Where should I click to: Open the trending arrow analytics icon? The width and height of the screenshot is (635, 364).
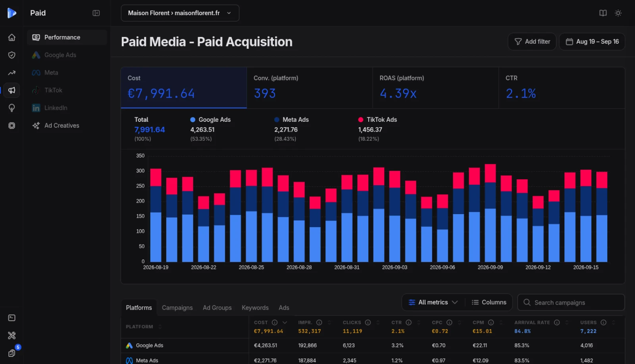click(12, 73)
